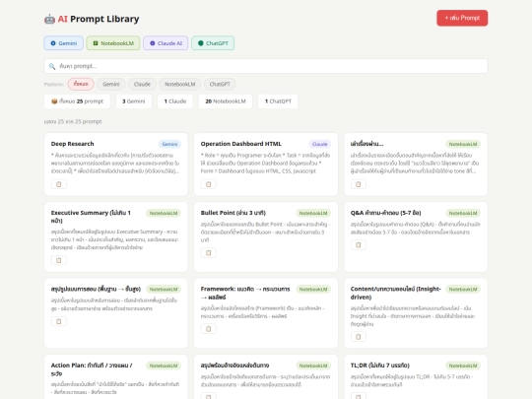The image size is (532, 399).
Task: Filter prompts by NotebookLM chip
Action: (180, 84)
